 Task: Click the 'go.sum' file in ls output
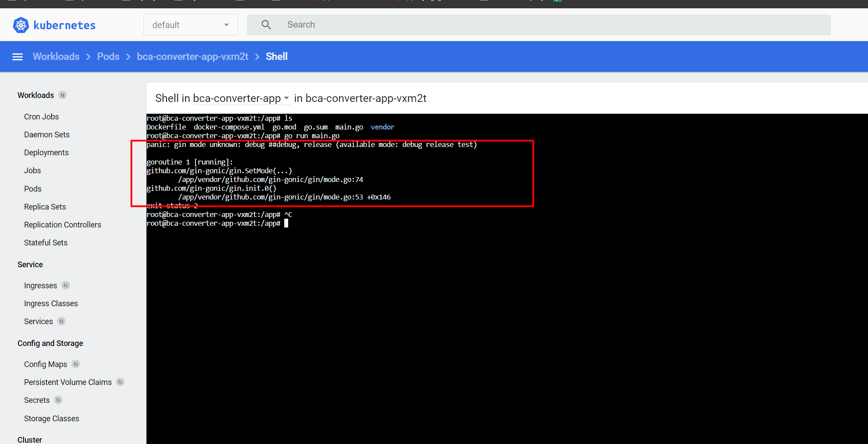pyautogui.click(x=316, y=127)
